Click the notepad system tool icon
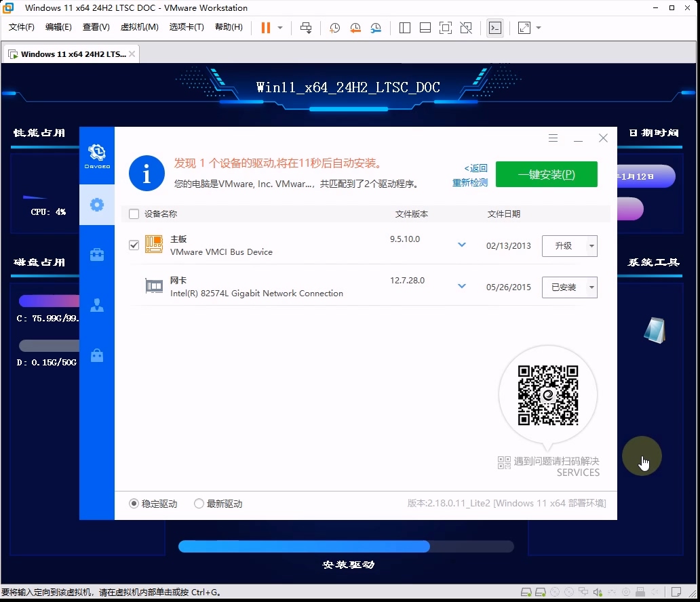The width and height of the screenshot is (700, 602). tap(655, 330)
